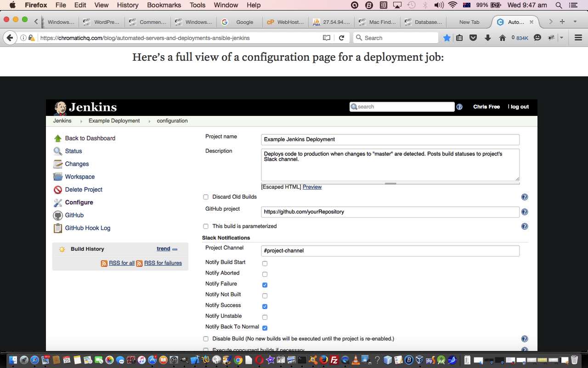588x368 pixels.
Task: Check the Notify Aborted checkbox
Action: click(x=265, y=274)
